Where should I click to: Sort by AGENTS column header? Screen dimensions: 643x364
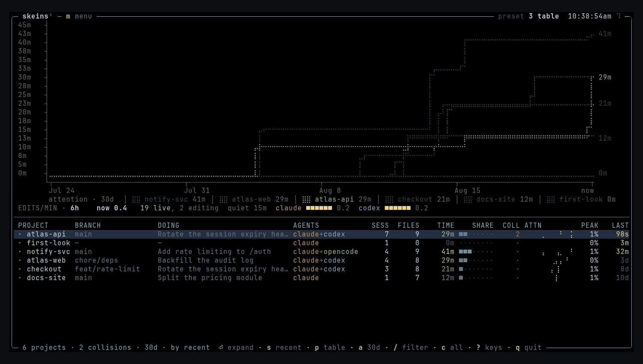click(x=306, y=225)
